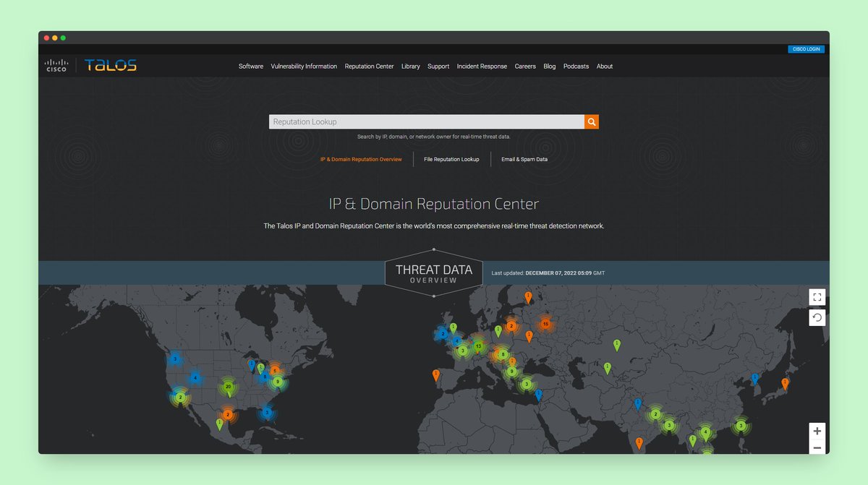Click the Cisco logo in the header

click(56, 65)
